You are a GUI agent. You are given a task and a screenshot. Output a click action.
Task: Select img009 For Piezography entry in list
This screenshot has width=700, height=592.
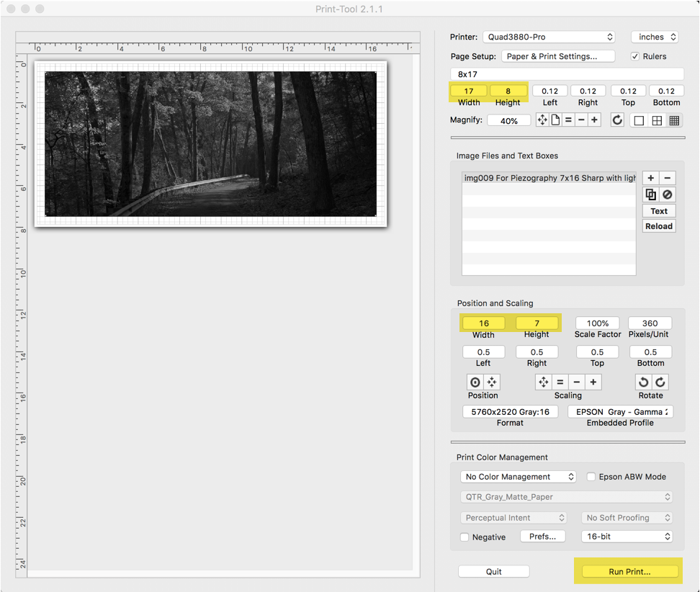pyautogui.click(x=549, y=178)
